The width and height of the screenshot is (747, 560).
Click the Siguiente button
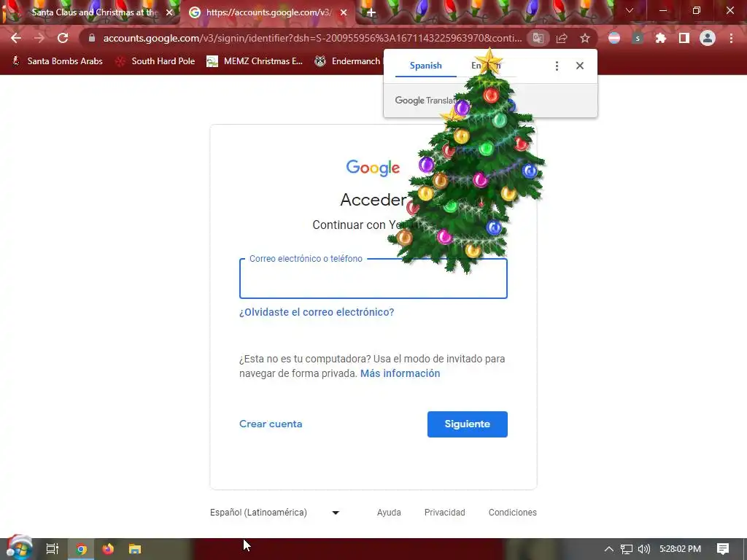[x=468, y=424]
